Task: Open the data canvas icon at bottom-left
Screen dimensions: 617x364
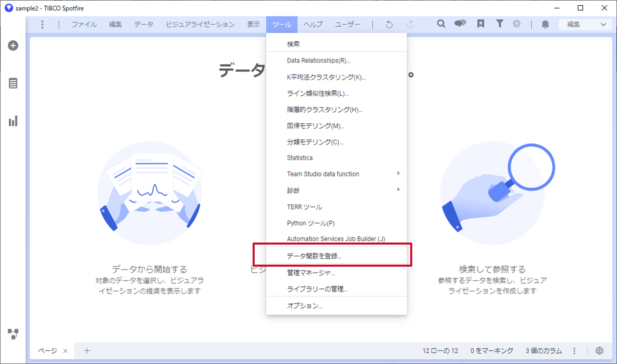Action: click(x=13, y=334)
